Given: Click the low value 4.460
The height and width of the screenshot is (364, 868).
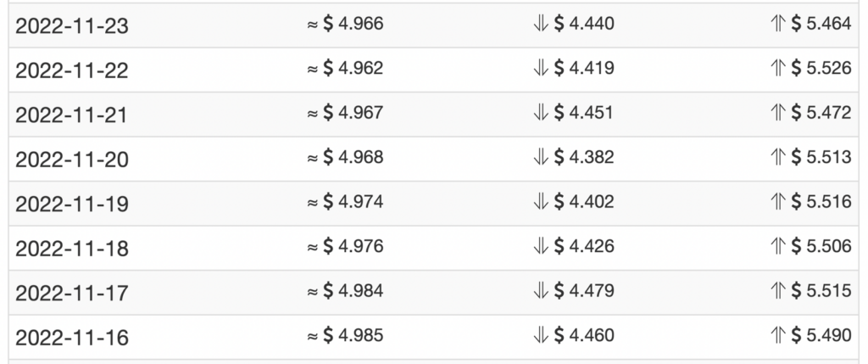Looking at the screenshot, I should tap(592, 335).
